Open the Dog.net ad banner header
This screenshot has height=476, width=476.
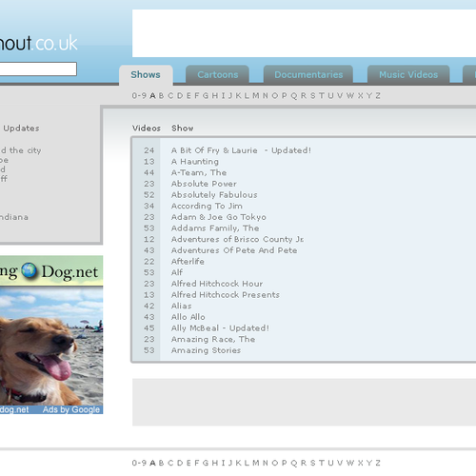[x=51, y=271]
